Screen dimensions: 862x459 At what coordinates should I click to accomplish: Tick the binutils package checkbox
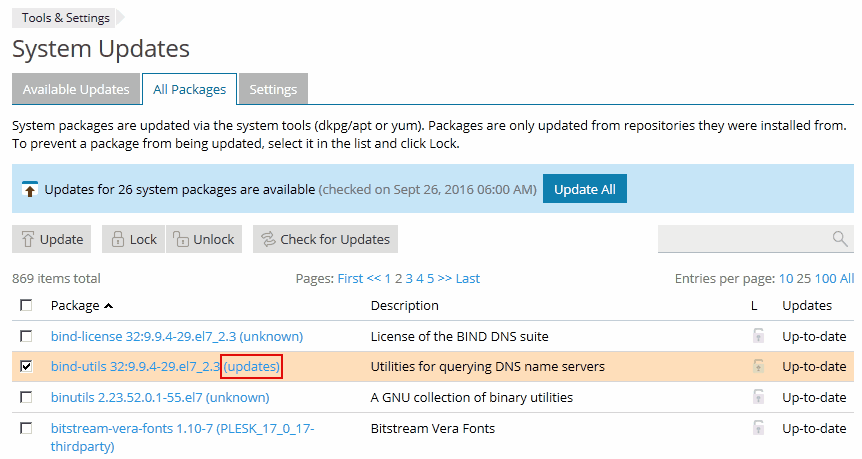[26, 397]
